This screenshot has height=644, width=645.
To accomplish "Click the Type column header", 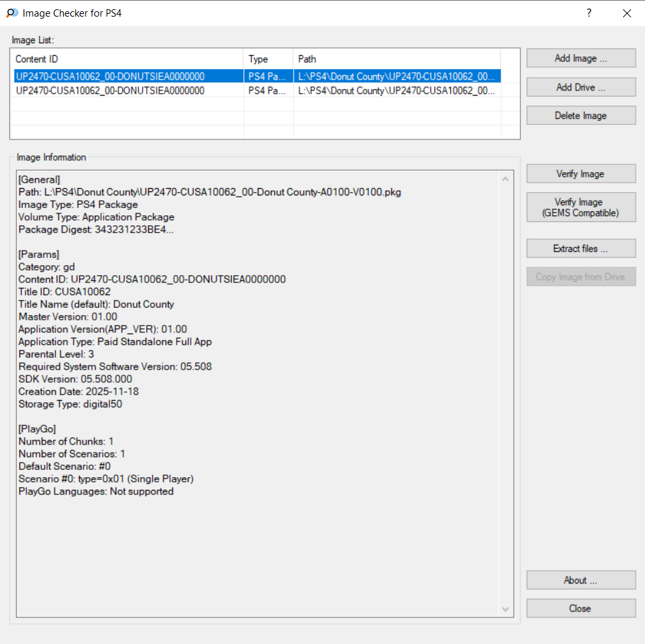I will 268,59.
